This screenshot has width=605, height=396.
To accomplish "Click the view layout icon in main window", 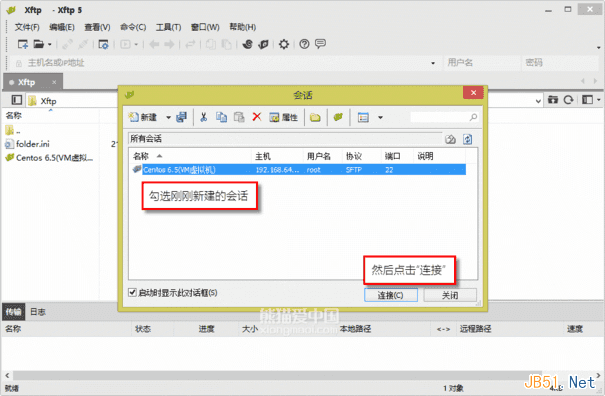I will 587,100.
